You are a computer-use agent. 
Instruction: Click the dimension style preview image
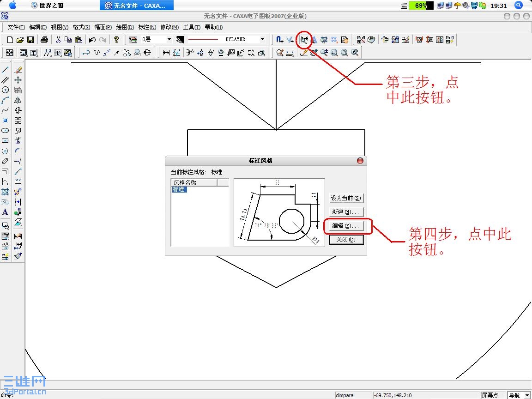(x=279, y=213)
